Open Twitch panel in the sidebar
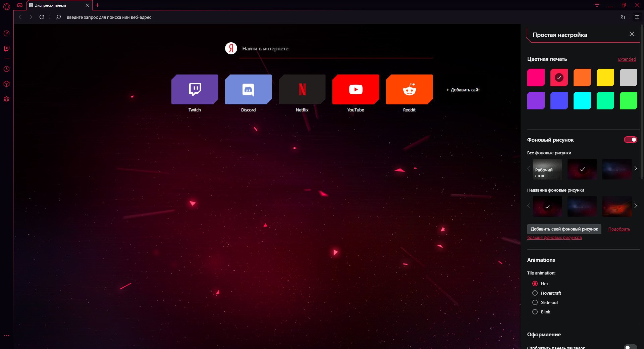This screenshot has height=349, width=644. (6, 49)
